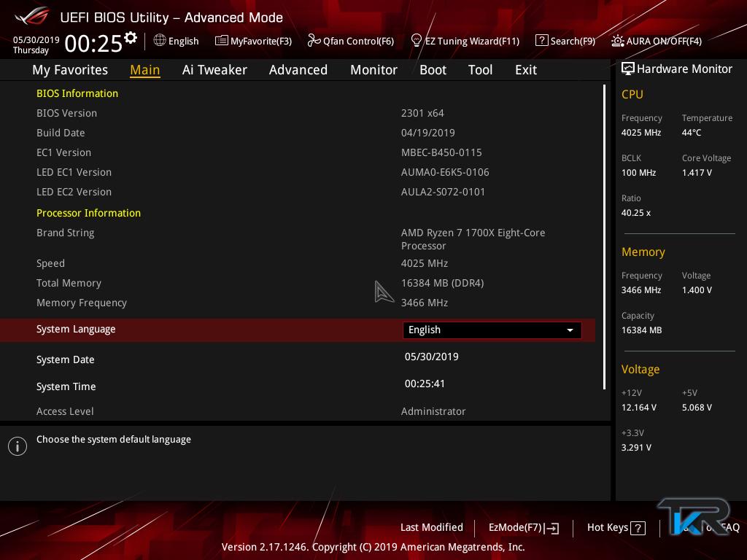Viewport: 747px width, 560px height.
Task: Click the AURA light icon
Action: [617, 41]
